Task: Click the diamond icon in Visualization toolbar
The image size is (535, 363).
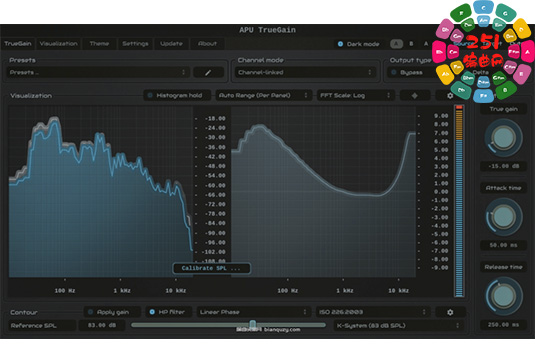Action: pyautogui.click(x=415, y=96)
